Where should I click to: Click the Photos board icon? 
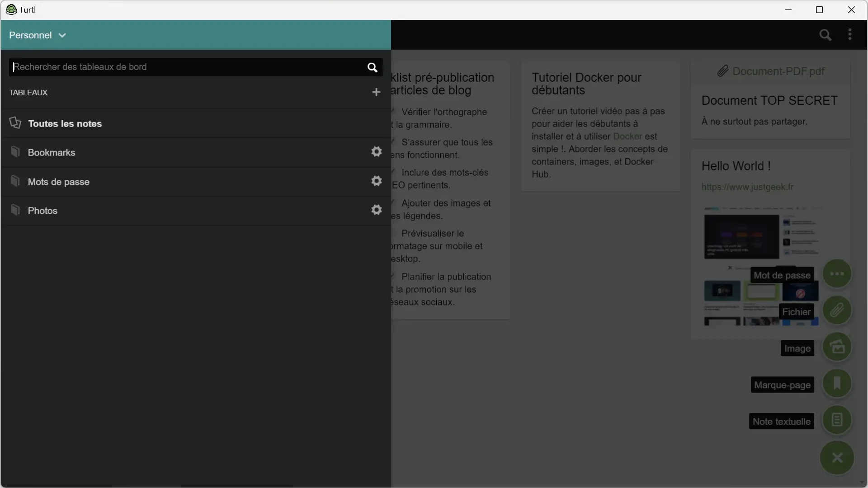pos(15,210)
